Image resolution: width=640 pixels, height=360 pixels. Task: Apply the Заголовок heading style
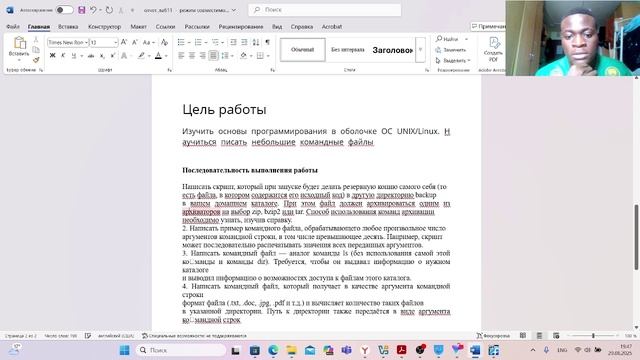[392, 50]
